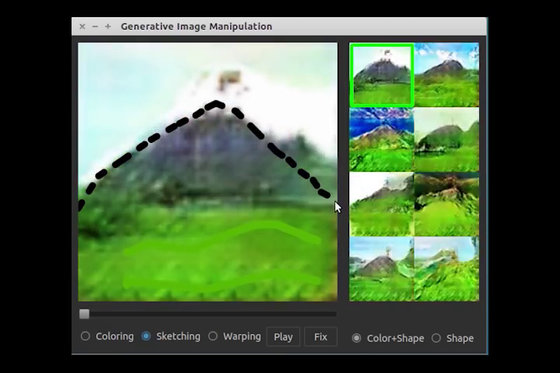Click the slider handle below the canvas
560x373 pixels.
point(84,314)
